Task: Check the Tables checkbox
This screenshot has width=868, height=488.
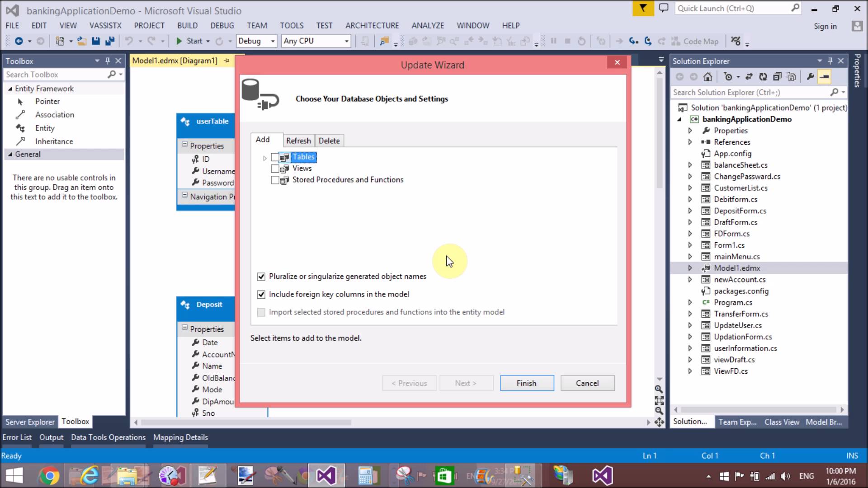Action: pyautogui.click(x=275, y=157)
